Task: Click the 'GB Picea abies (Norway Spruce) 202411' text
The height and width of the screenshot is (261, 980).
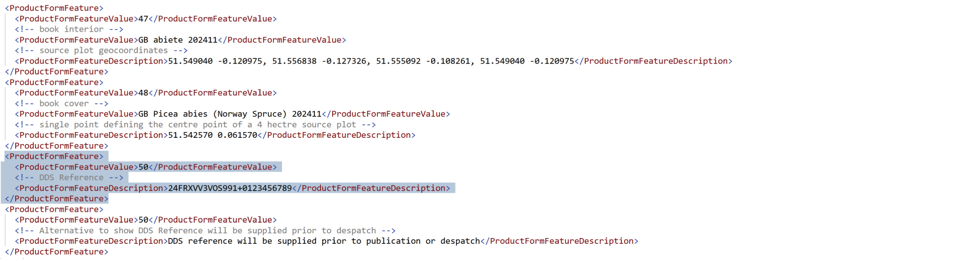Action: pos(230,114)
